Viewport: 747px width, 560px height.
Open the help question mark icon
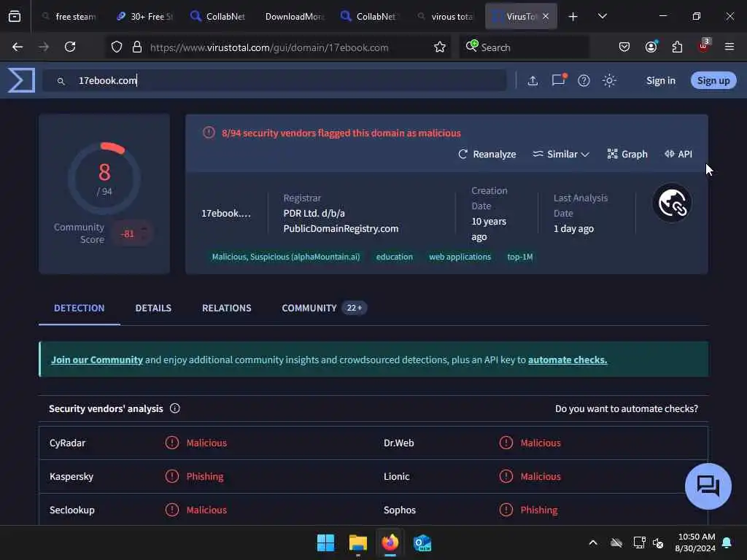[x=584, y=80]
